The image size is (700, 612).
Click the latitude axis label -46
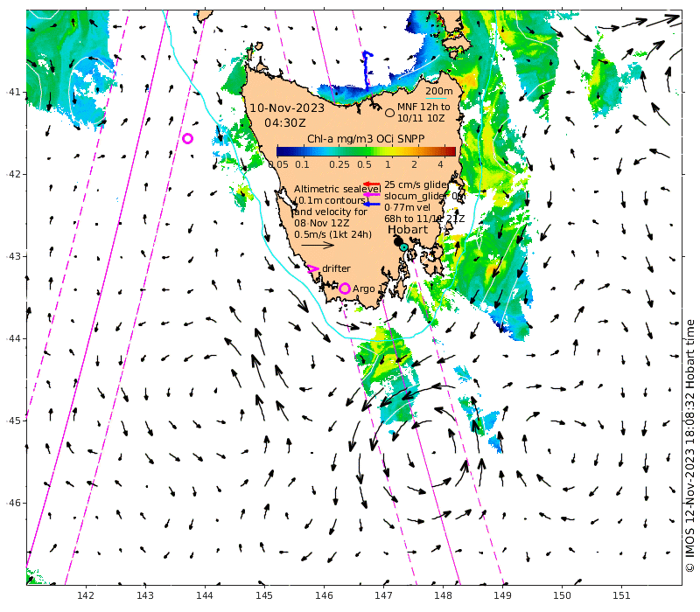click(13, 504)
